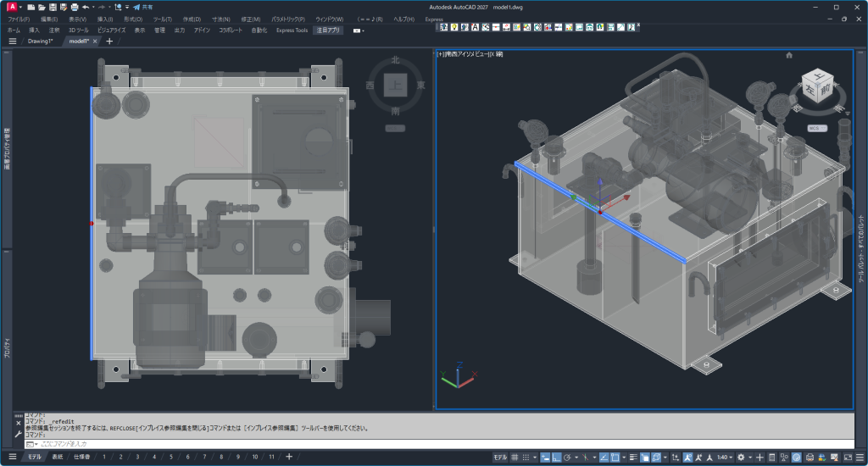This screenshot has height=466, width=868.
Task: Click the status bar customization hamburger icon
Action: [860, 458]
